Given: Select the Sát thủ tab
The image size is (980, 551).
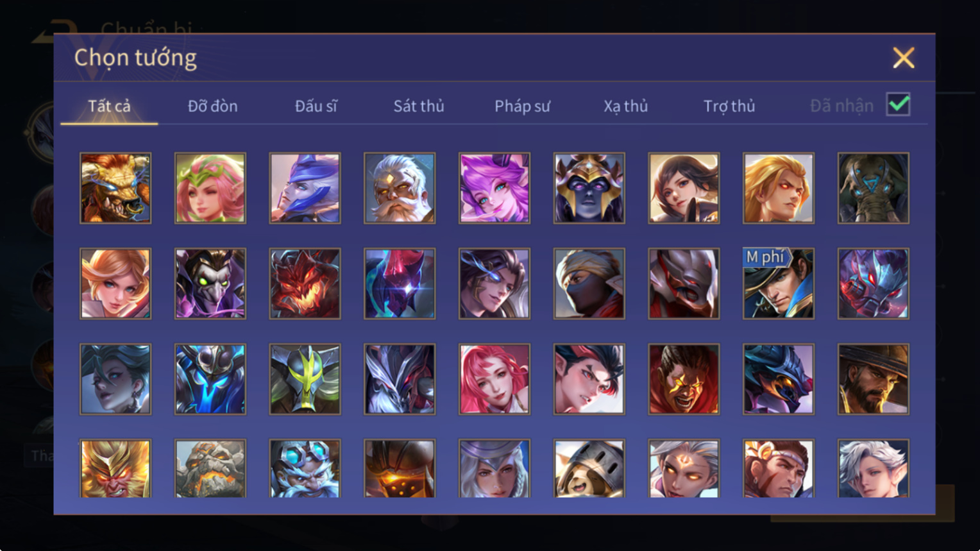Looking at the screenshot, I should 419,106.
